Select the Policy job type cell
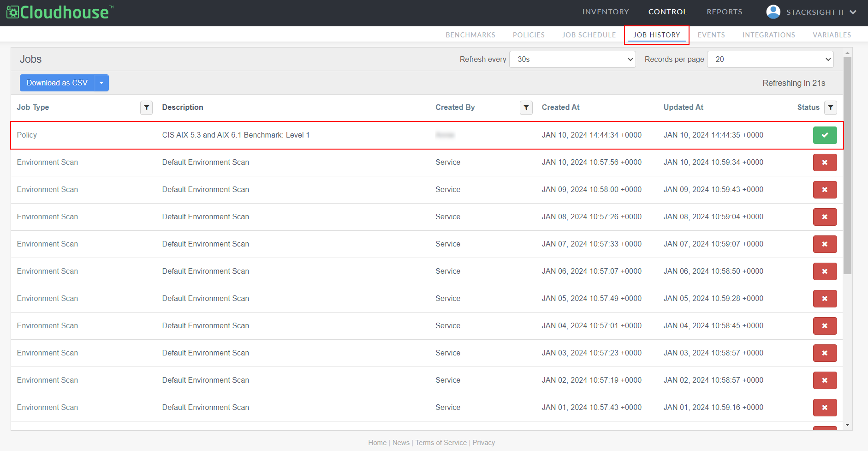This screenshot has height=451, width=868. (x=27, y=135)
